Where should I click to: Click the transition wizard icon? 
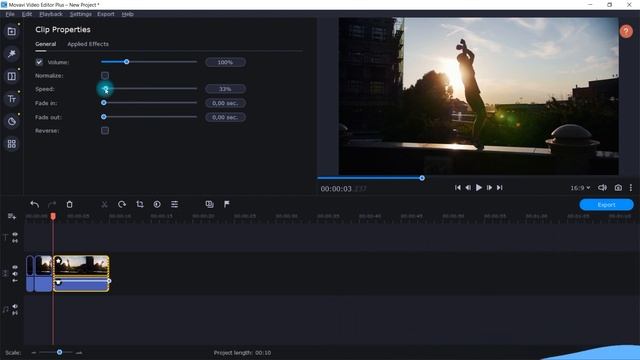[209, 204]
